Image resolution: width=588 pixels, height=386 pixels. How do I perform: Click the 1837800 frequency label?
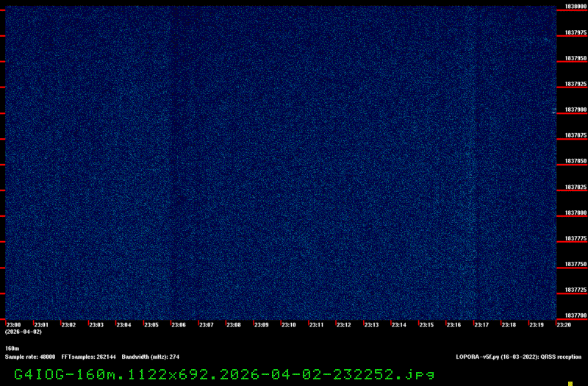coord(576,212)
